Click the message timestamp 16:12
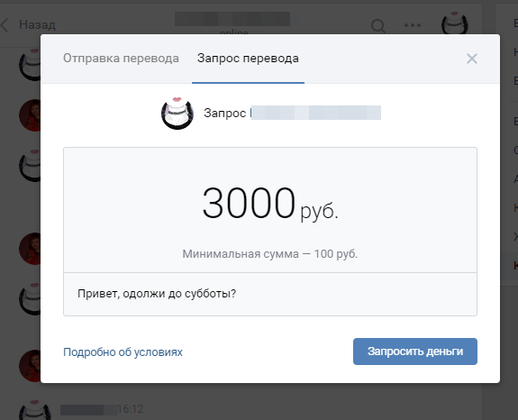Viewport: 518px width, 420px height. [x=131, y=409]
